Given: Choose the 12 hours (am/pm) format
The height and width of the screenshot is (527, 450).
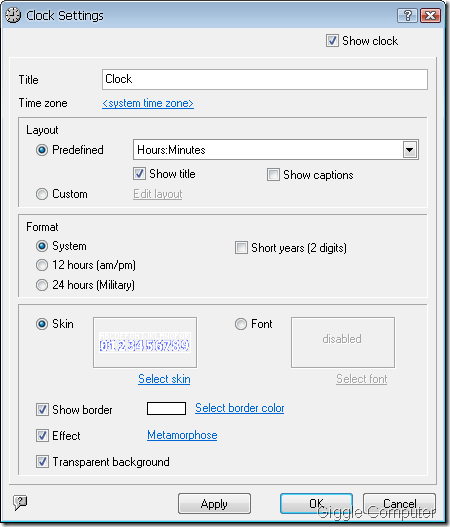Looking at the screenshot, I should (x=42, y=265).
